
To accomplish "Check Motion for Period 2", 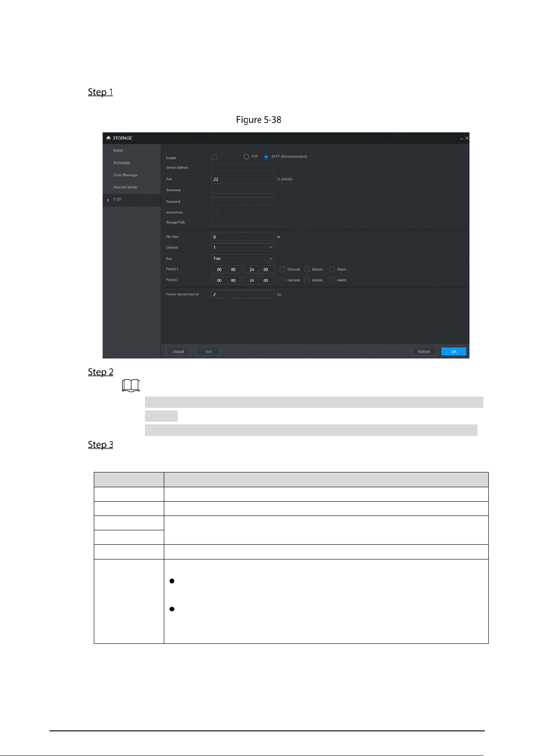I will point(307,280).
